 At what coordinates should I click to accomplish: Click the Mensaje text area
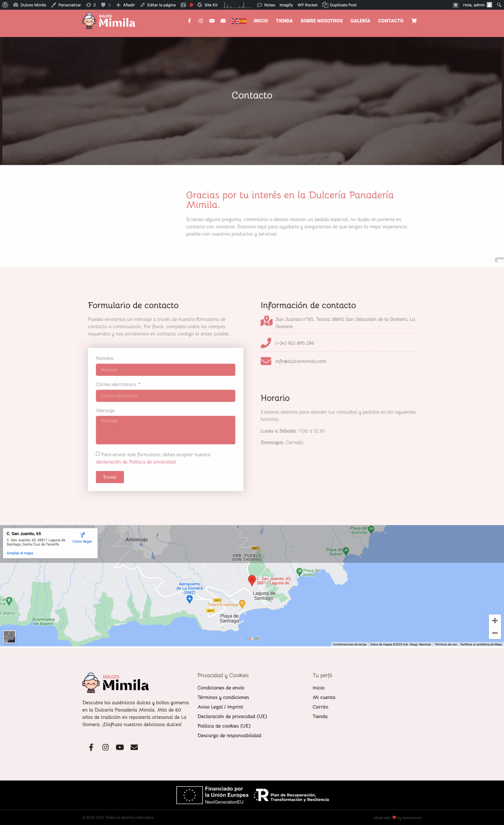(165, 430)
